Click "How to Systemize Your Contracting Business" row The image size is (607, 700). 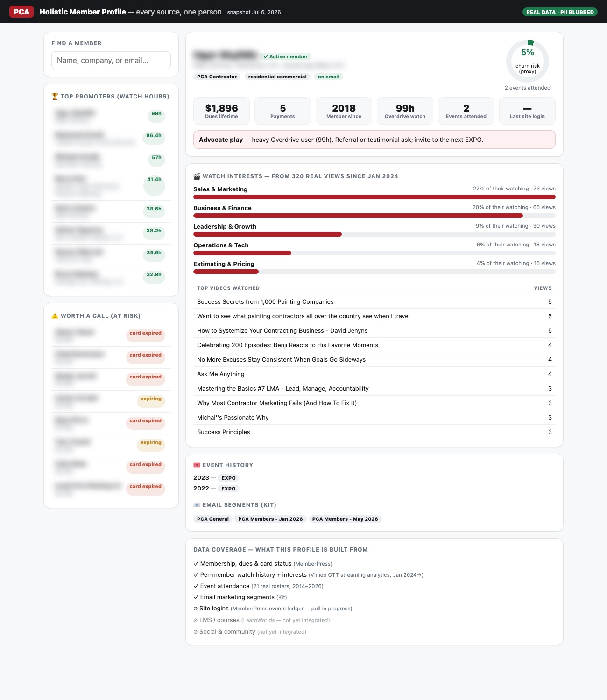374,331
